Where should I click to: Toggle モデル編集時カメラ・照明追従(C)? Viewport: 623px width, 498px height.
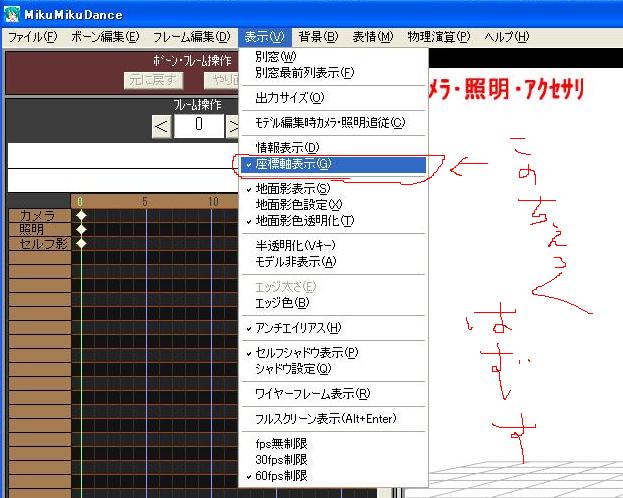tap(334, 123)
